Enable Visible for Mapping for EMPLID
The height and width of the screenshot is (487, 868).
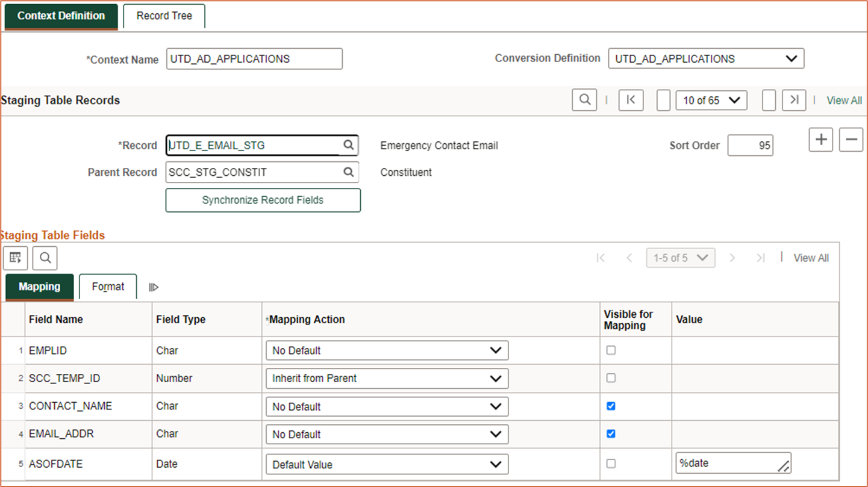click(x=611, y=350)
